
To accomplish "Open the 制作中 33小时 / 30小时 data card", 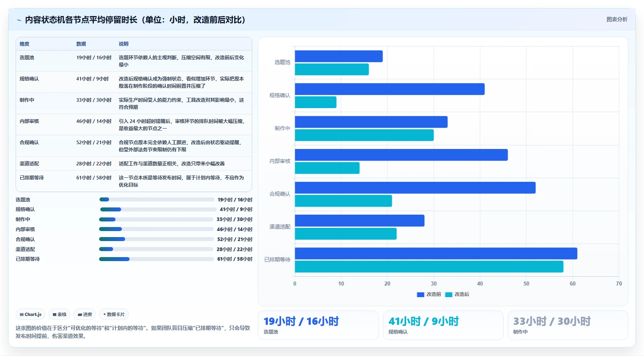I will tap(568, 325).
